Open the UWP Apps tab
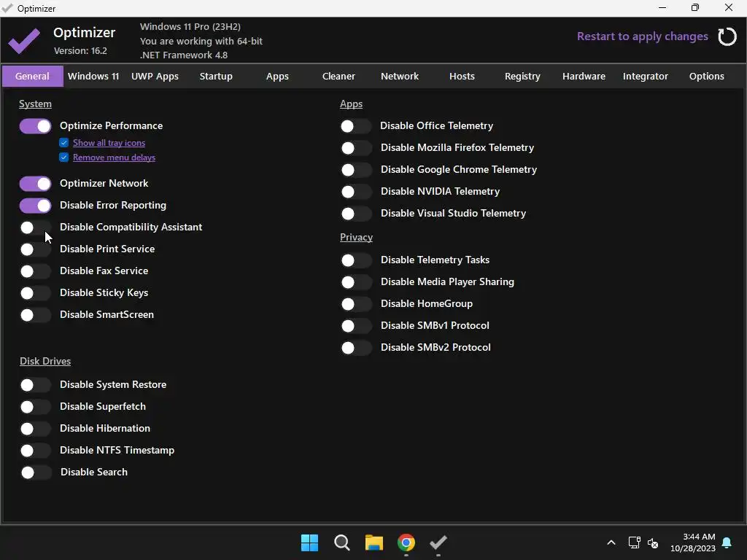The width and height of the screenshot is (747, 560). point(155,76)
